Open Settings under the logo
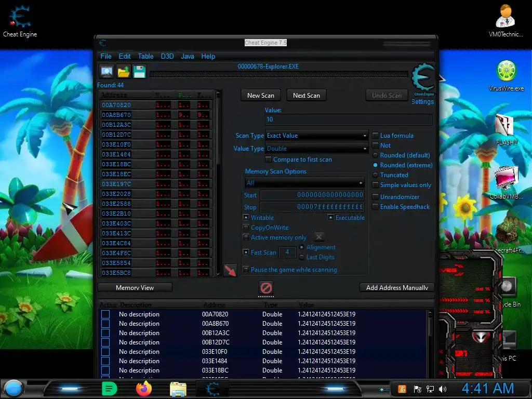Viewport: 532px width, 399px height. [x=422, y=101]
